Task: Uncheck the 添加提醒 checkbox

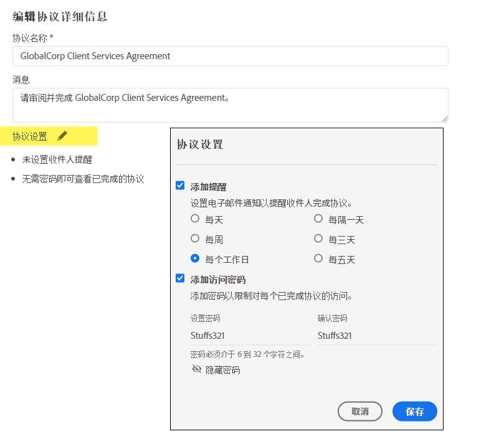Action: [180, 186]
